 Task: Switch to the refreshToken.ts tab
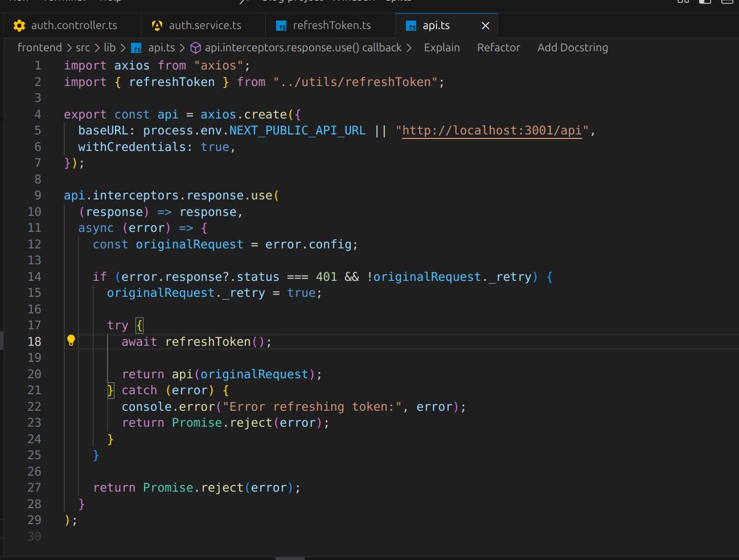coord(331,25)
